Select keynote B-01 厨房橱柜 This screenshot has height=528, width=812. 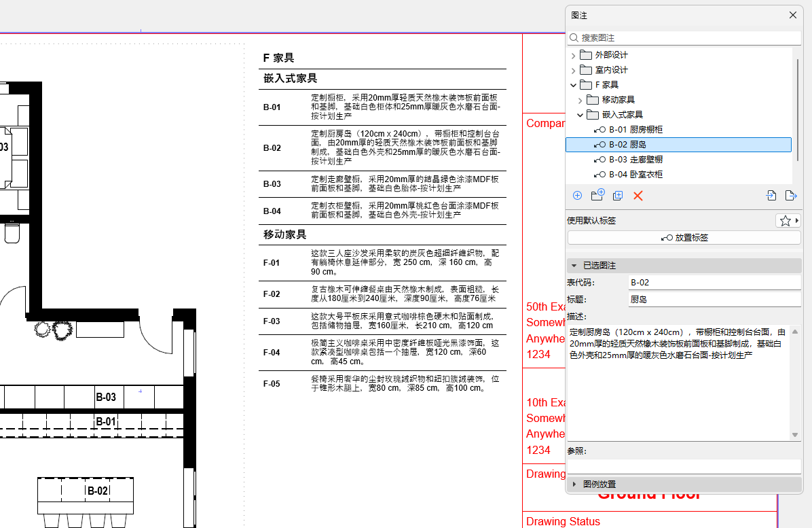coord(680,130)
